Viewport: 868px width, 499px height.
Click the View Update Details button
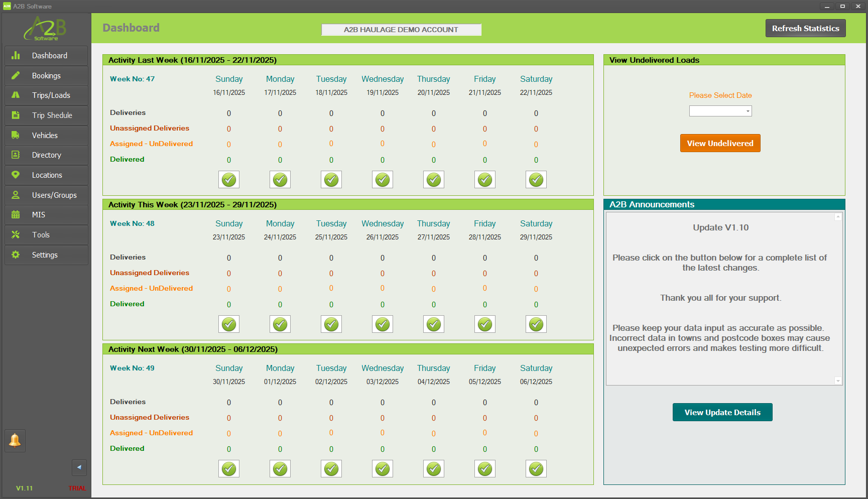click(x=722, y=412)
